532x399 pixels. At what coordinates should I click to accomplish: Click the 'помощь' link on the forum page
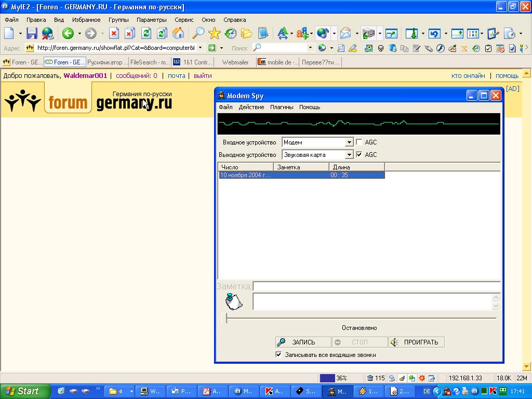507,76
